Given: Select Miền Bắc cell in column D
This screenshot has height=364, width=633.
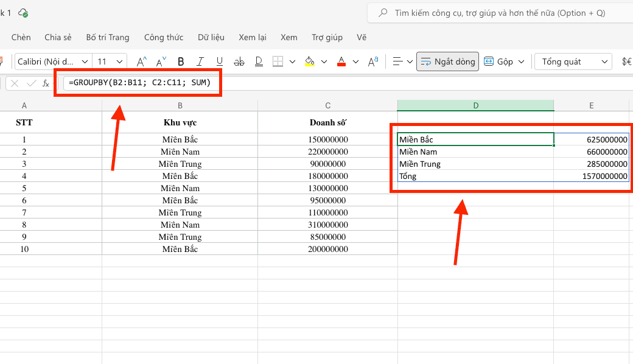Looking at the screenshot, I should 475,139.
